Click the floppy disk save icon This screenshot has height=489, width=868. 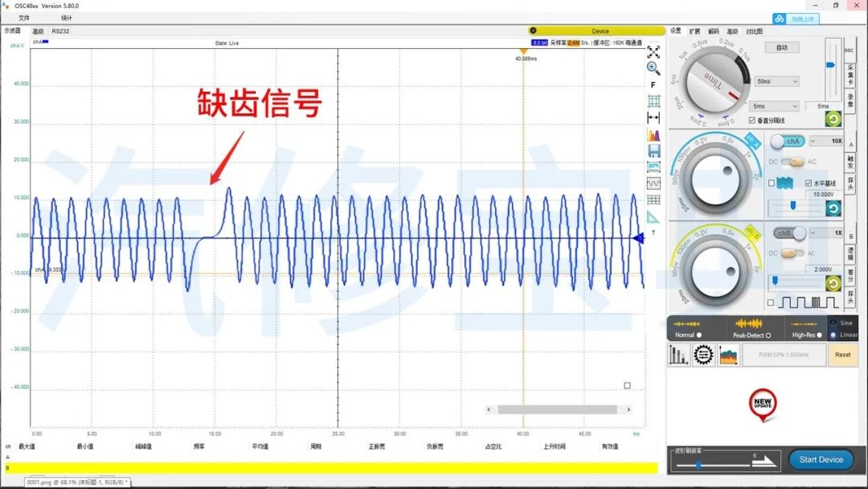click(x=653, y=150)
